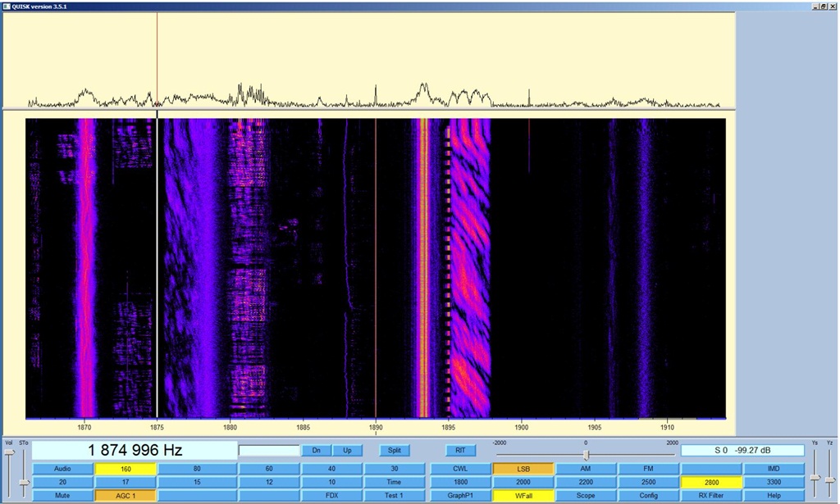Select the Time band button
Image resolution: width=840 pixels, height=504 pixels.
[x=395, y=482]
